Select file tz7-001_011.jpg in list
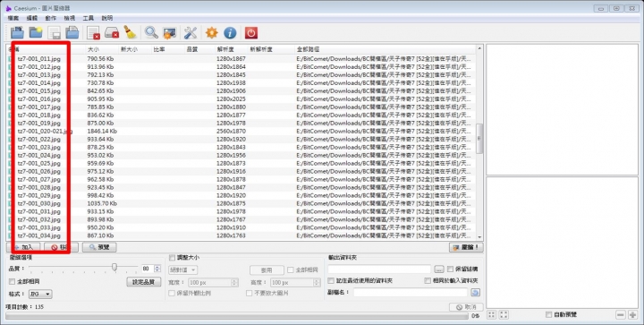 [x=39, y=59]
